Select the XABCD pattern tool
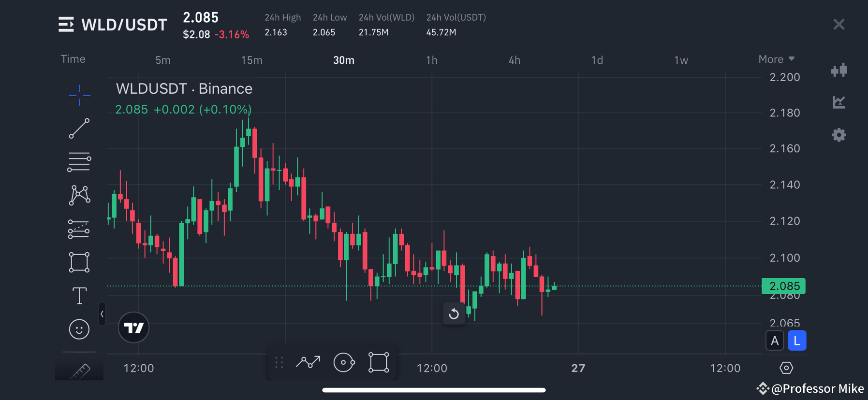Screen dimensions: 868x400 point(79,195)
